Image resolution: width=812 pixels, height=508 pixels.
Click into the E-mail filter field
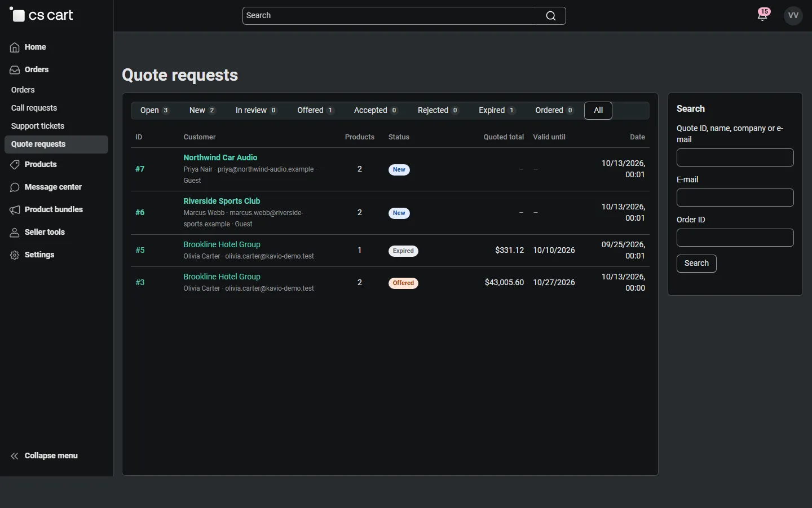tap(735, 198)
